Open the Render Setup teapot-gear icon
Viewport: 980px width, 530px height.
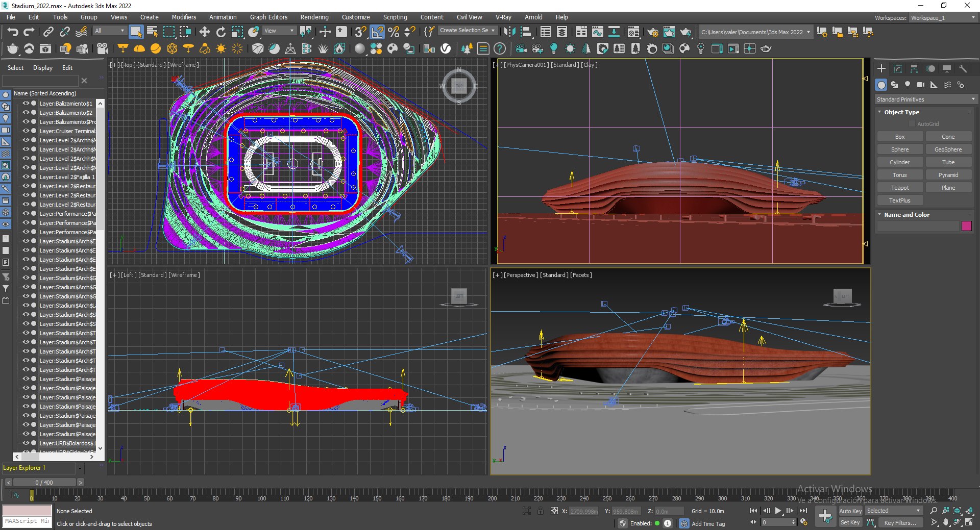pyautogui.click(x=652, y=32)
